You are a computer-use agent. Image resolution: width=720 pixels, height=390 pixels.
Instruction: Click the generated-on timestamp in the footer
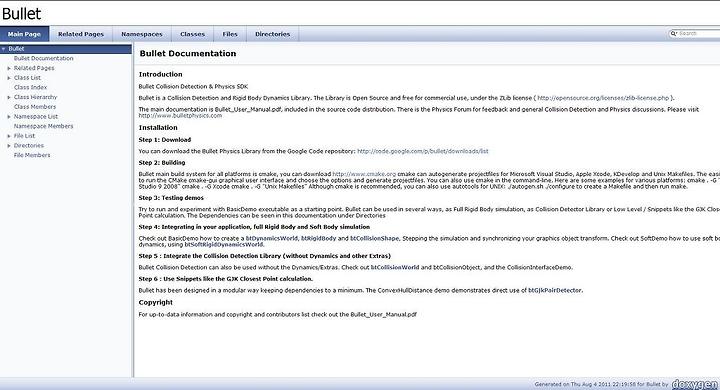point(602,384)
